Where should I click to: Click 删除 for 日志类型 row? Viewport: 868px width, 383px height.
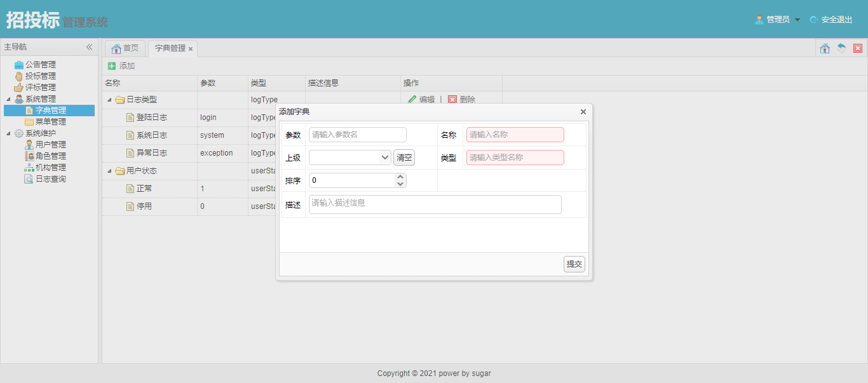(468, 100)
